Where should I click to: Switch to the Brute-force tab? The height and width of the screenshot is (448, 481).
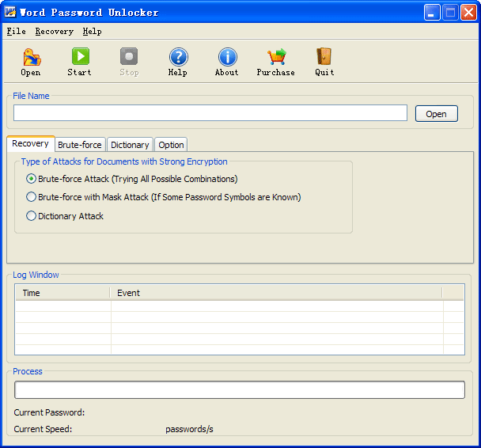point(80,145)
